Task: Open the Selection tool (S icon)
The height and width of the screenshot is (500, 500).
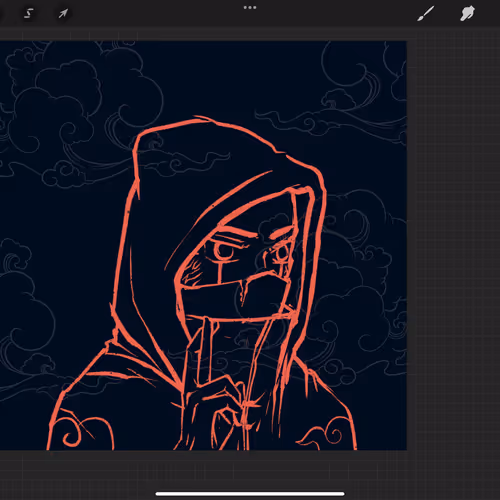Action: (29, 14)
